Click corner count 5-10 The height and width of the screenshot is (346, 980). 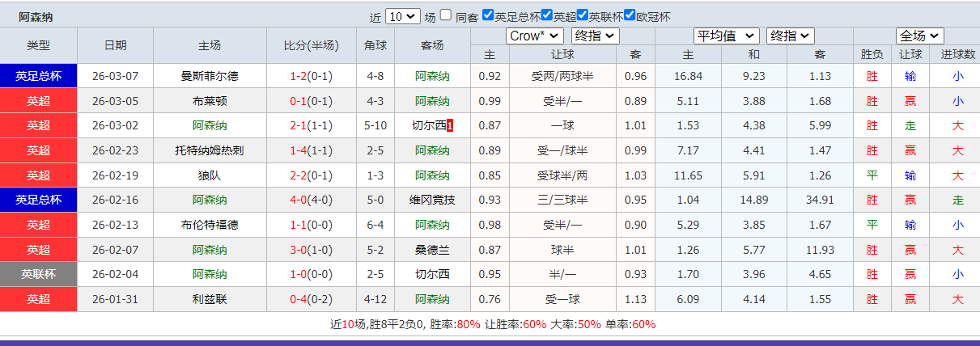point(375,125)
